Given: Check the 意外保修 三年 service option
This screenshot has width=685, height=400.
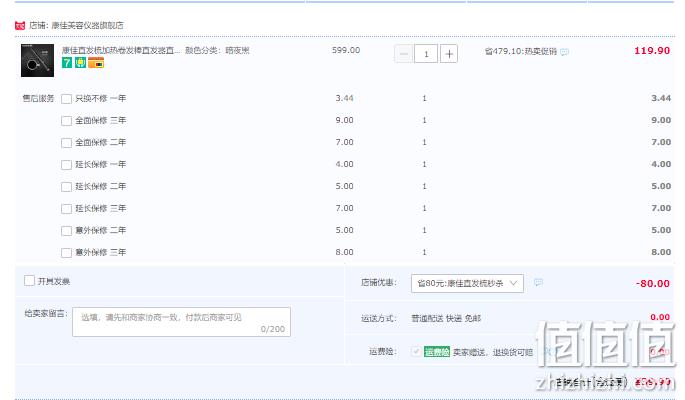Looking at the screenshot, I should click(x=66, y=253).
